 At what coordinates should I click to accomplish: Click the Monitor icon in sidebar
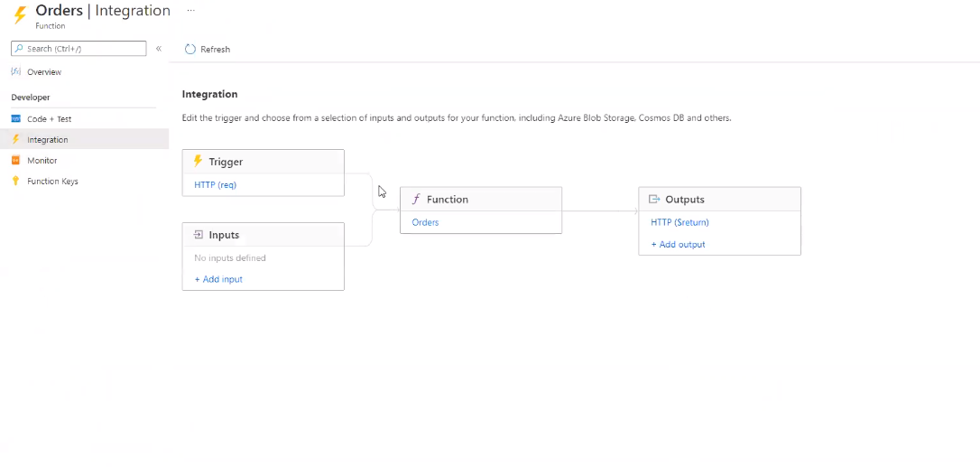pyautogui.click(x=15, y=160)
